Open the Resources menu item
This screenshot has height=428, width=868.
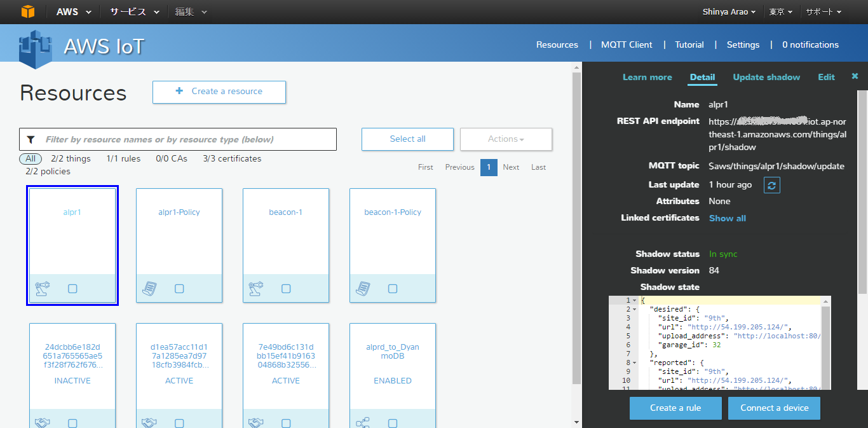click(x=557, y=45)
